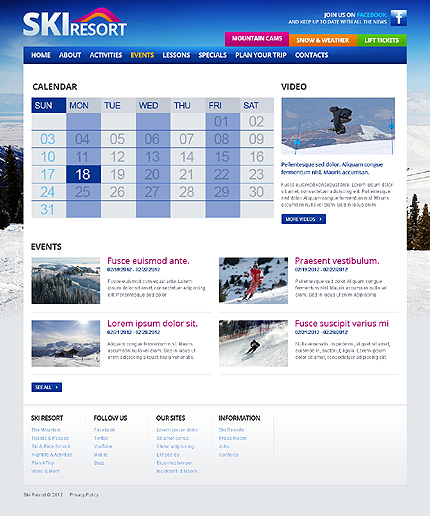Open Ski & Ride School footer link
This screenshot has height=516, width=430.
click(51, 446)
